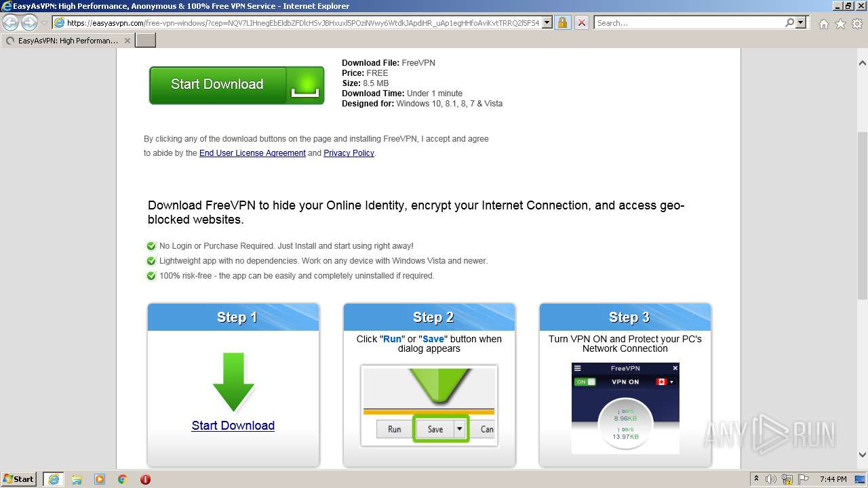Expand the address bar autocomplete dropdown
Viewport: 868px width, 488px height.
(x=547, y=22)
